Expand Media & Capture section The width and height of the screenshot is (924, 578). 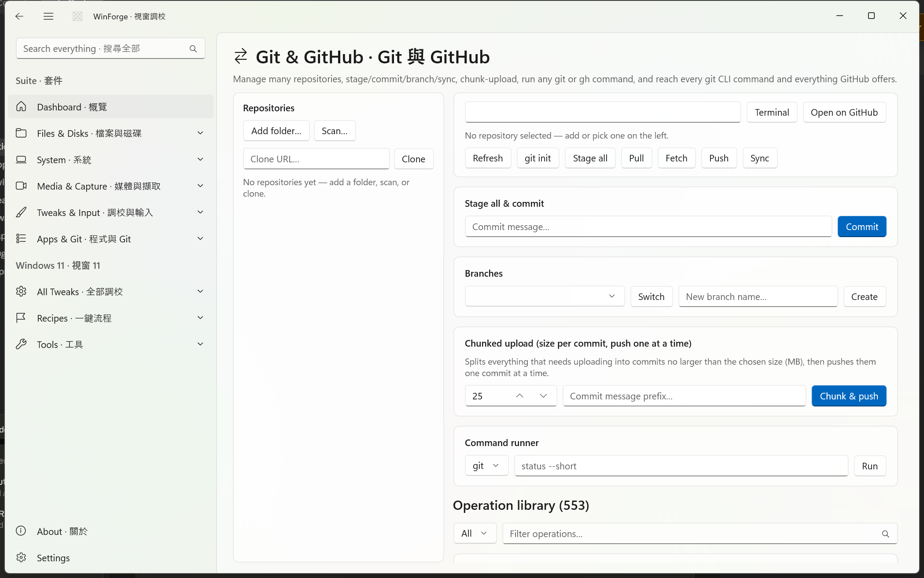200,186
